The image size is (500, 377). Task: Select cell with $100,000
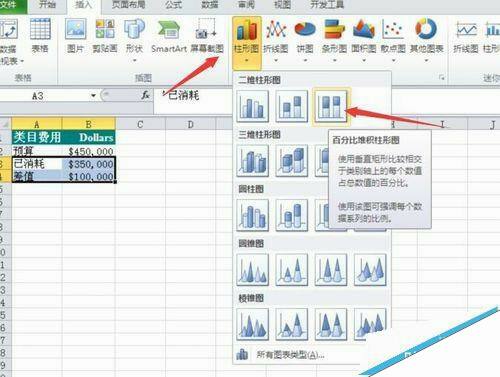click(89, 176)
